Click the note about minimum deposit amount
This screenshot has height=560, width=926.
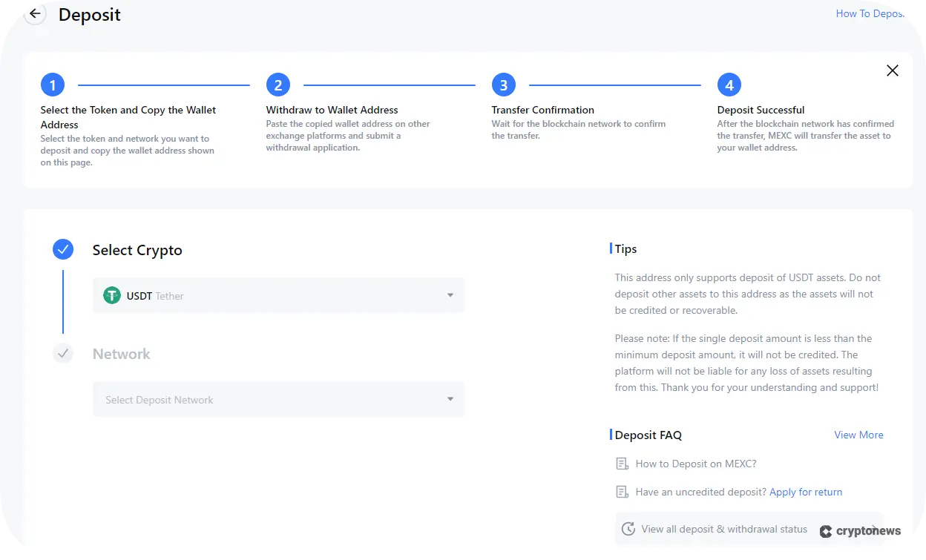point(746,363)
